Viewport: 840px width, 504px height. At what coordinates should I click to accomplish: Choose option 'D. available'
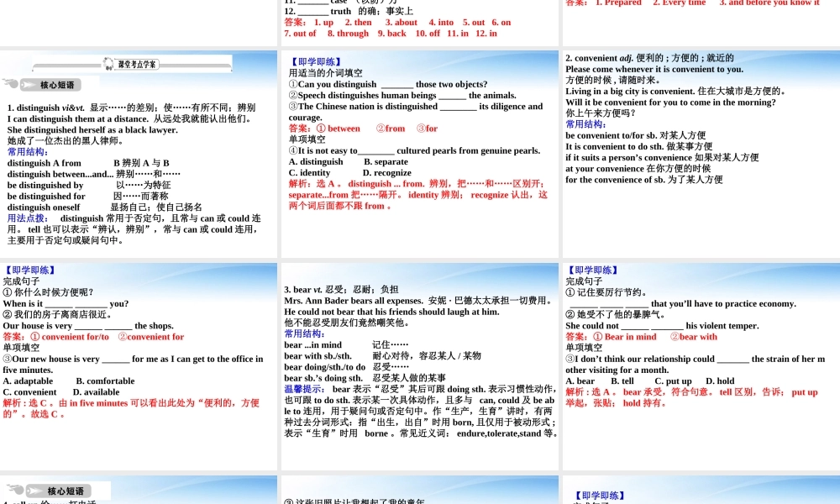click(97, 392)
